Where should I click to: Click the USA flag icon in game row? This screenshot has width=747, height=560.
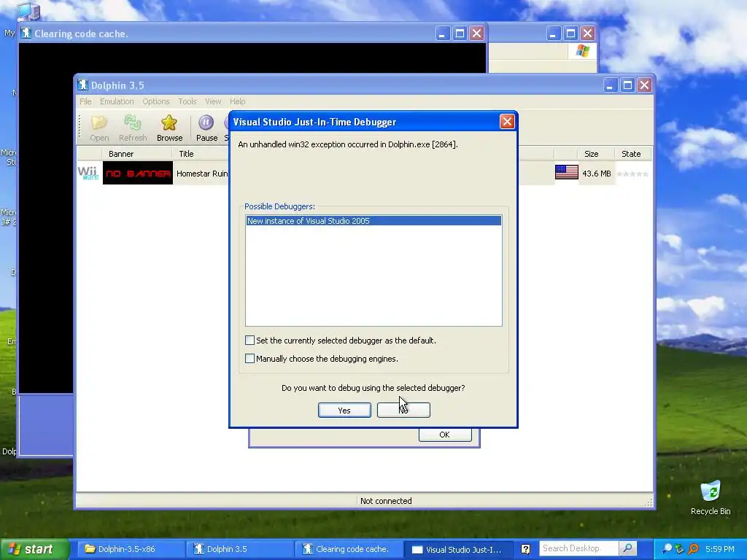pos(566,172)
